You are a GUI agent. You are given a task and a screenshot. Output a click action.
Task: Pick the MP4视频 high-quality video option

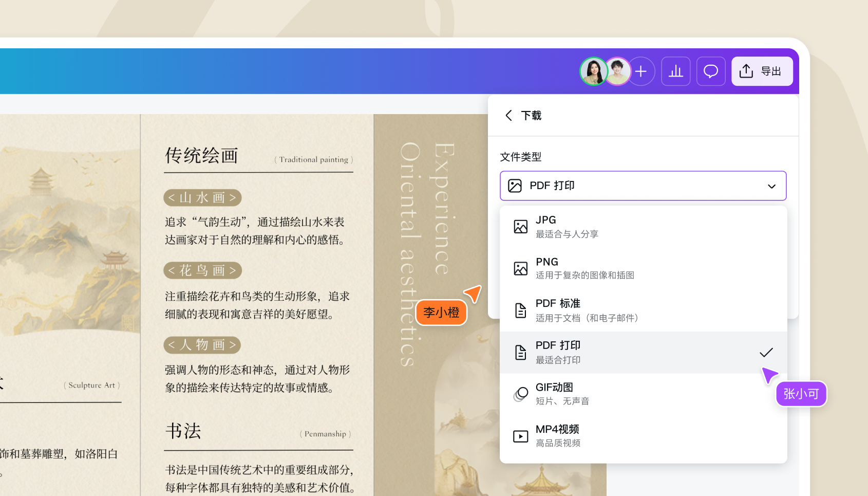click(x=643, y=436)
